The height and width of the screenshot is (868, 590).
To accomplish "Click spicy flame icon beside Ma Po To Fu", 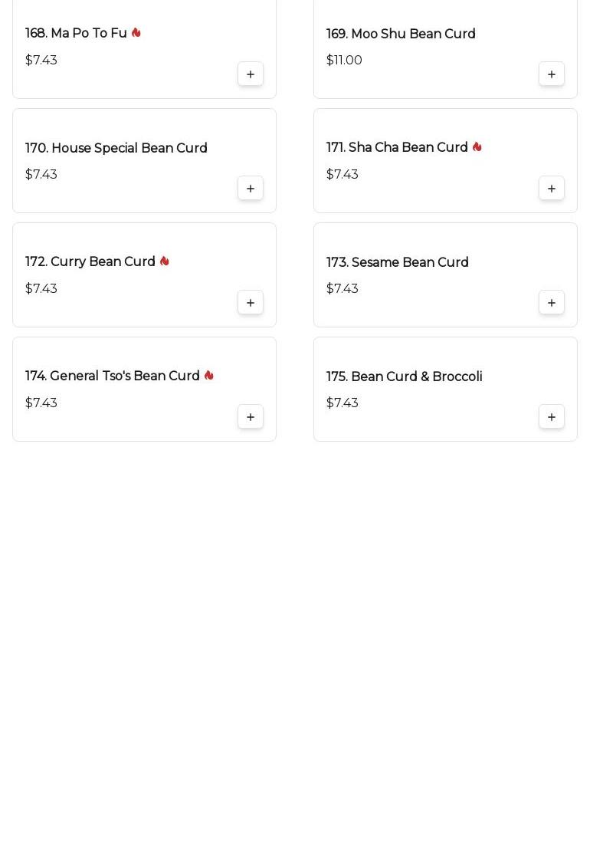I will [x=136, y=33].
